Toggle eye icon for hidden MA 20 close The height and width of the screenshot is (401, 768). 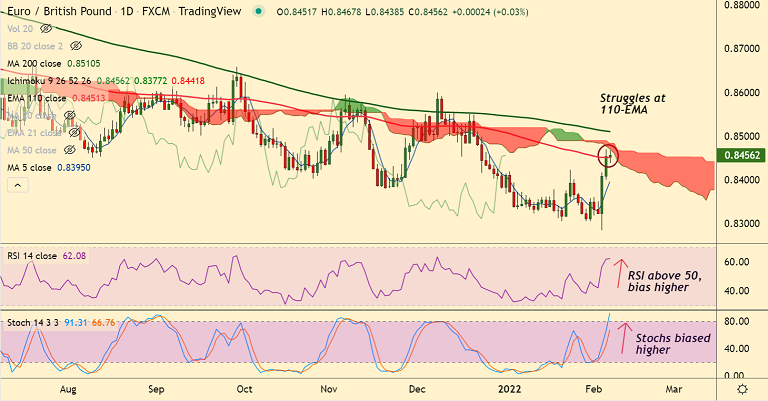70,116
